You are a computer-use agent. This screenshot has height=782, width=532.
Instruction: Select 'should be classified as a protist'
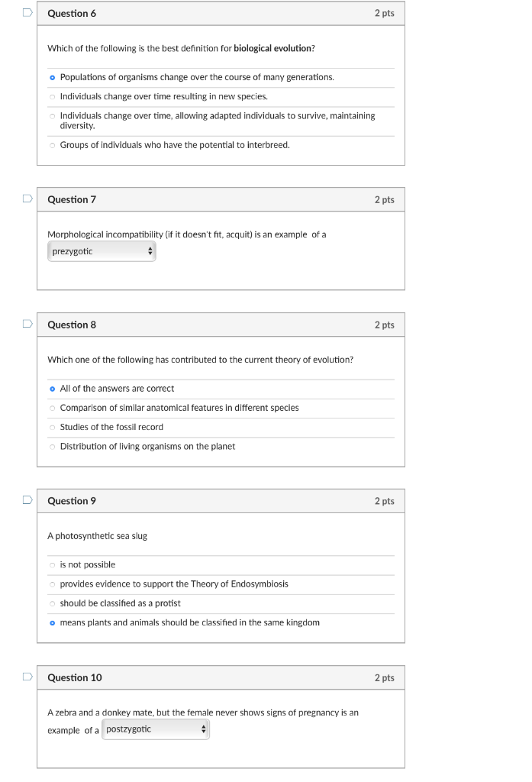(x=53, y=604)
